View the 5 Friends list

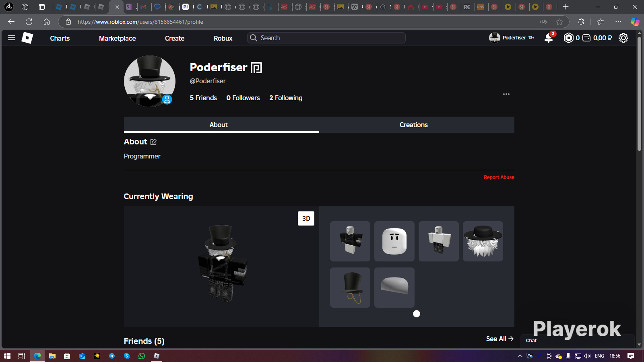203,98
